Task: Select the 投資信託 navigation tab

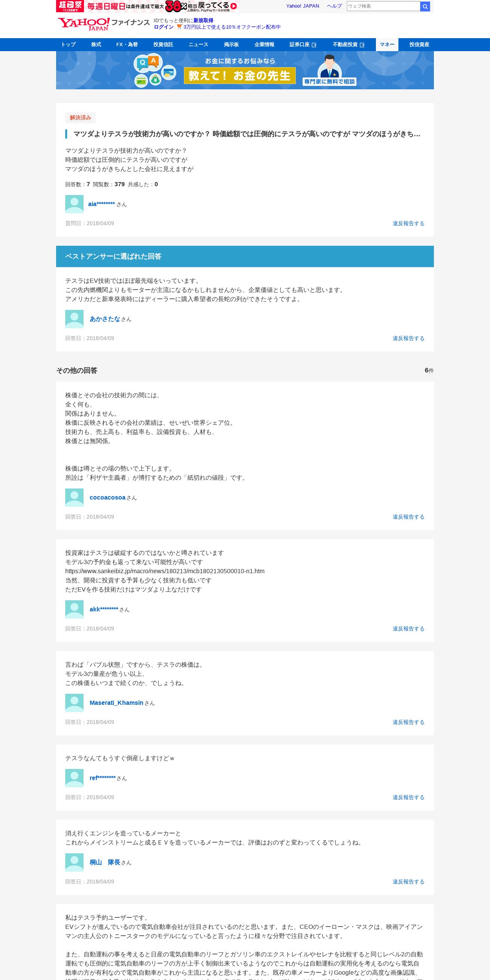Action: [163, 45]
